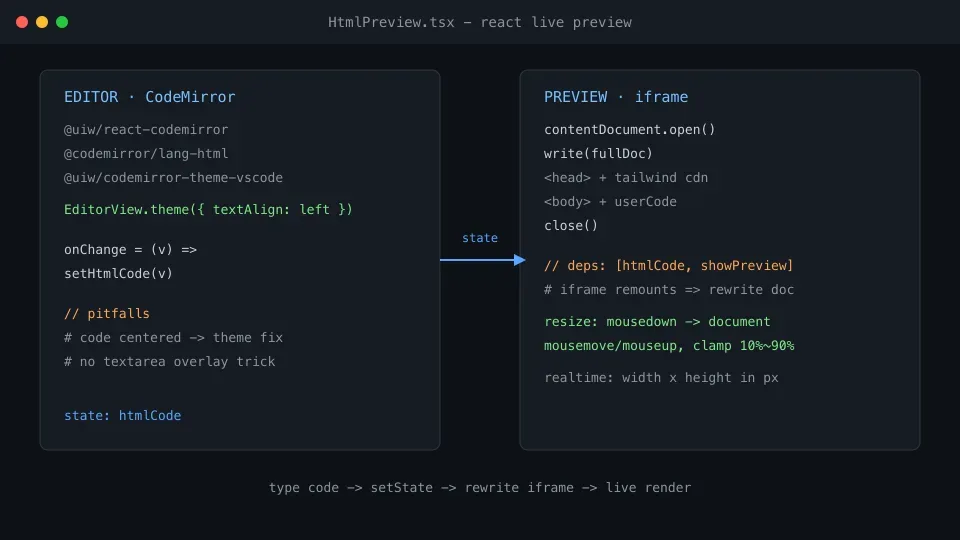This screenshot has height=540, width=960.
Task: Click the '// pitfalls' comment
Action: pos(107,313)
